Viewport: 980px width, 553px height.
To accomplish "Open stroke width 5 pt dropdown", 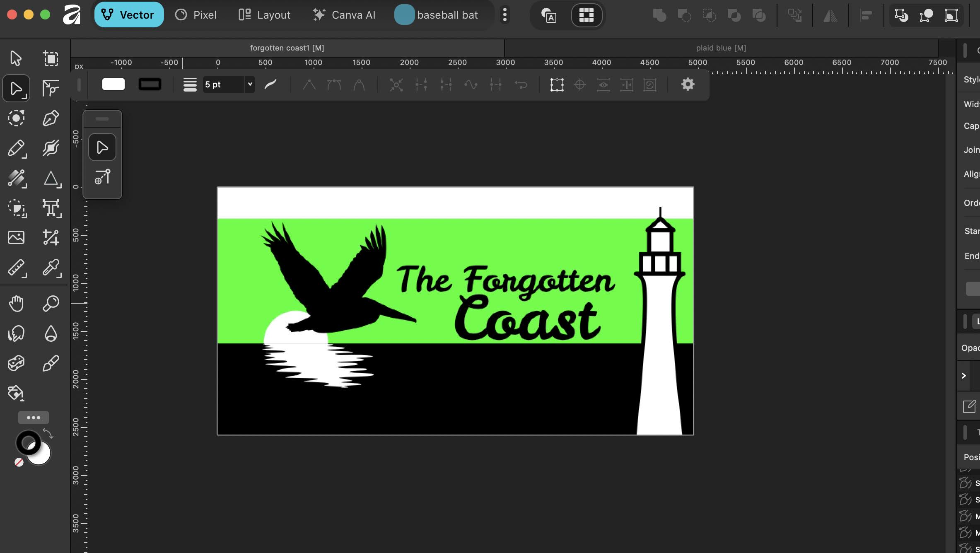I will pyautogui.click(x=250, y=85).
